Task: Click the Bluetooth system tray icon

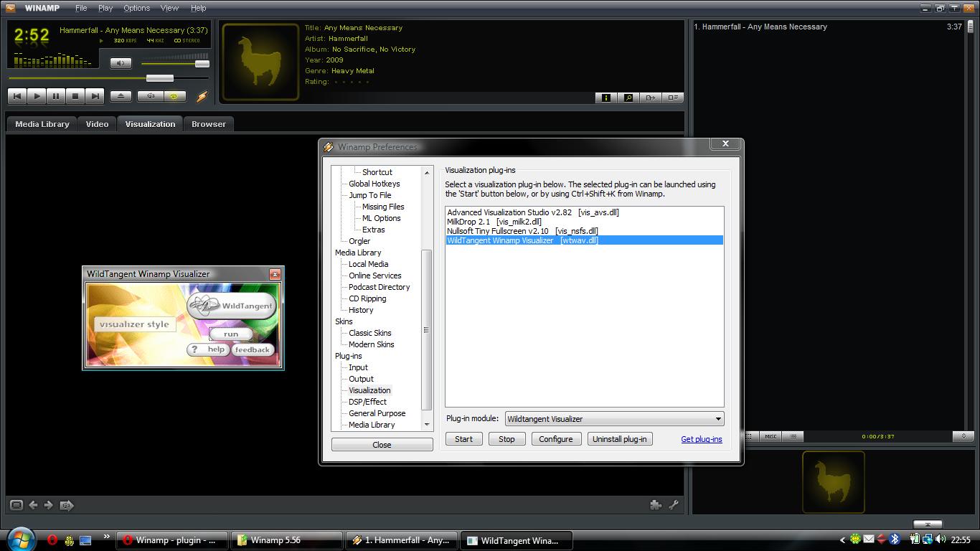Action: [895, 540]
